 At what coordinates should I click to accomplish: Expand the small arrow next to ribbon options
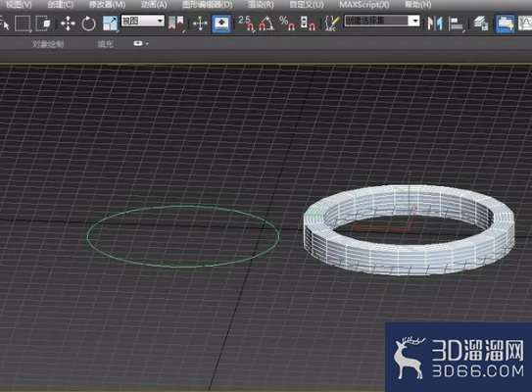147,44
